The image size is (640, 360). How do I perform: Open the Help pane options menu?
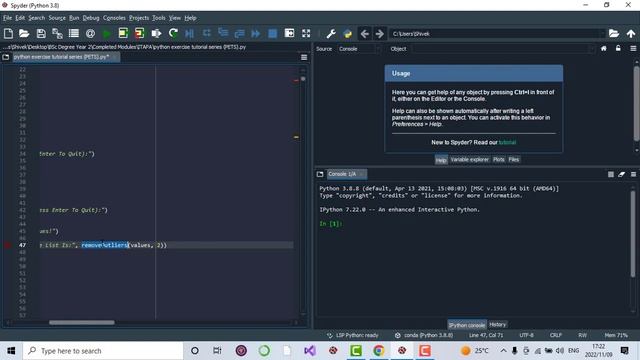point(633,49)
